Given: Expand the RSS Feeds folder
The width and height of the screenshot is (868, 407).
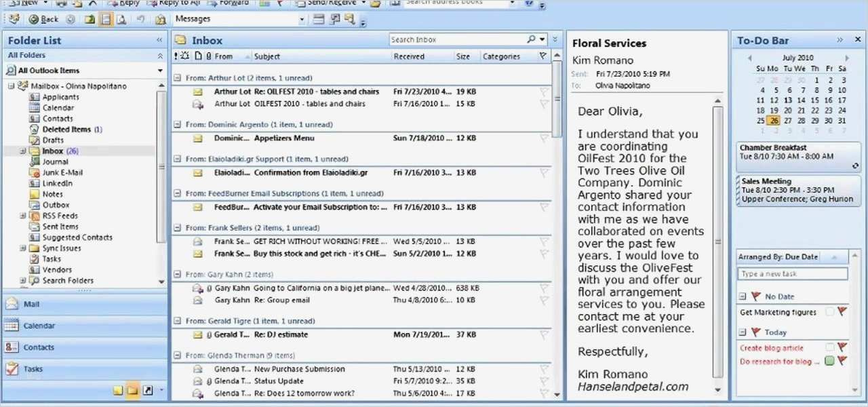Looking at the screenshot, I should point(23,216).
